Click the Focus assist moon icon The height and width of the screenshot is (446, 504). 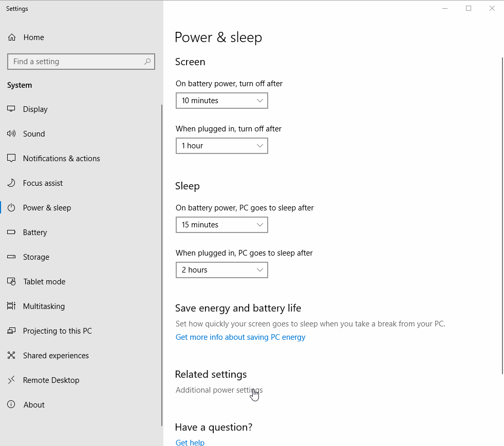pyautogui.click(x=11, y=183)
